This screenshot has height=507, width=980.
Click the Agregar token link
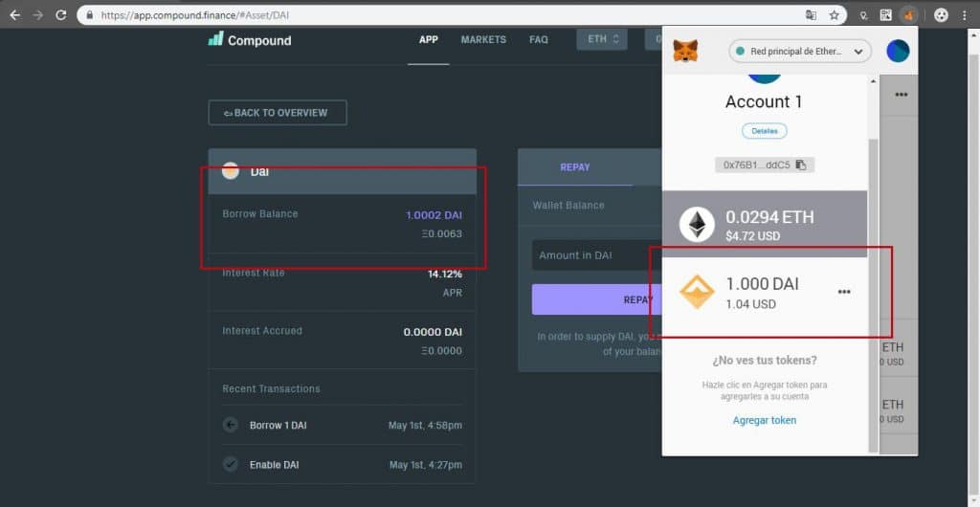point(765,420)
